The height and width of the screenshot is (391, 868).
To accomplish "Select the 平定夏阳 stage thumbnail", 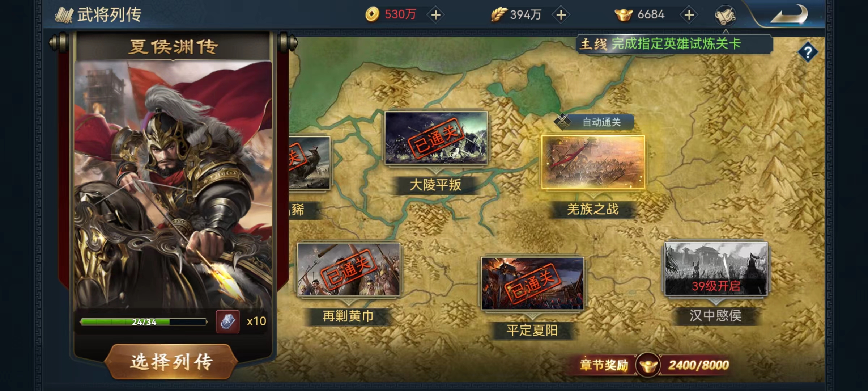I will tap(532, 283).
